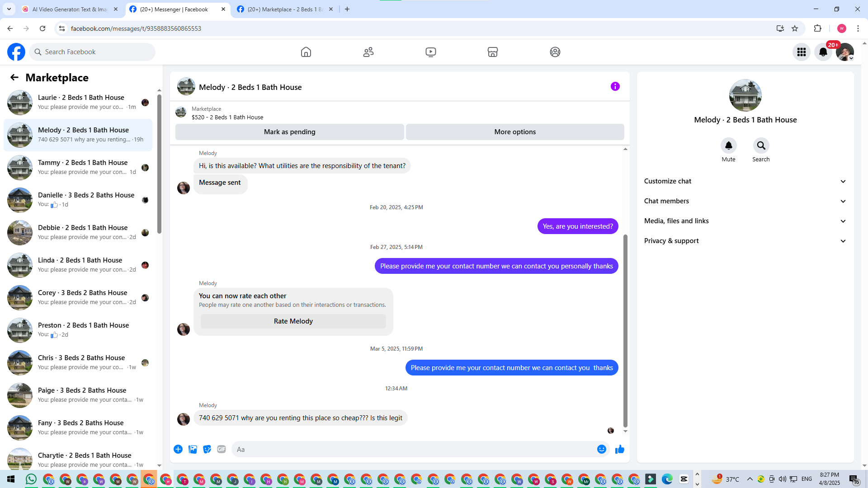Viewport: 868px width, 488px height.
Task: Click the Aa message input field
Action: pos(411,449)
